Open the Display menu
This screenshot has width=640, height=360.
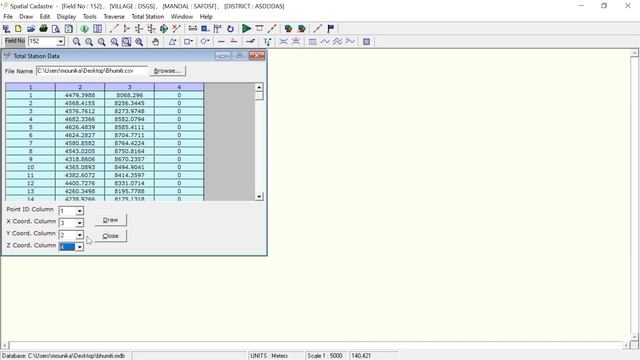tap(66, 17)
